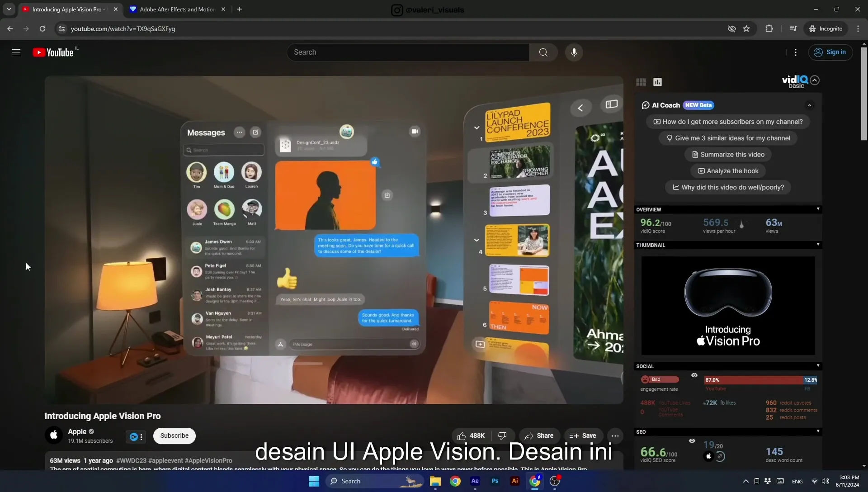The image size is (868, 492).
Task: Open Photoshop from the taskbar
Action: click(x=495, y=481)
